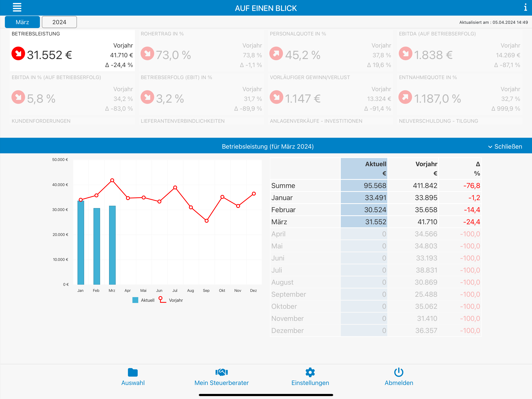Click the September Vorjahr value 25.488
The height and width of the screenshot is (399, 532).
click(426, 294)
